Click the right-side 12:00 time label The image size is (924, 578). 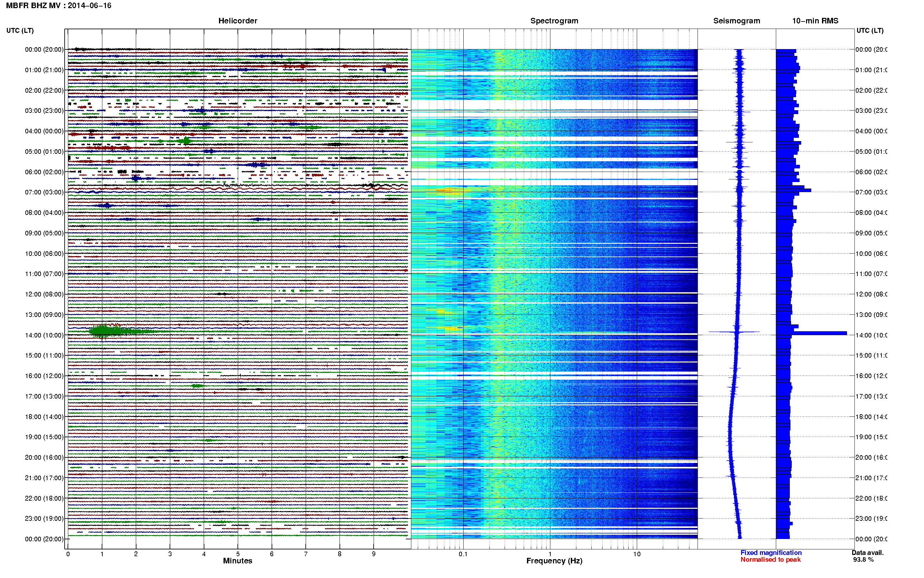(x=871, y=294)
